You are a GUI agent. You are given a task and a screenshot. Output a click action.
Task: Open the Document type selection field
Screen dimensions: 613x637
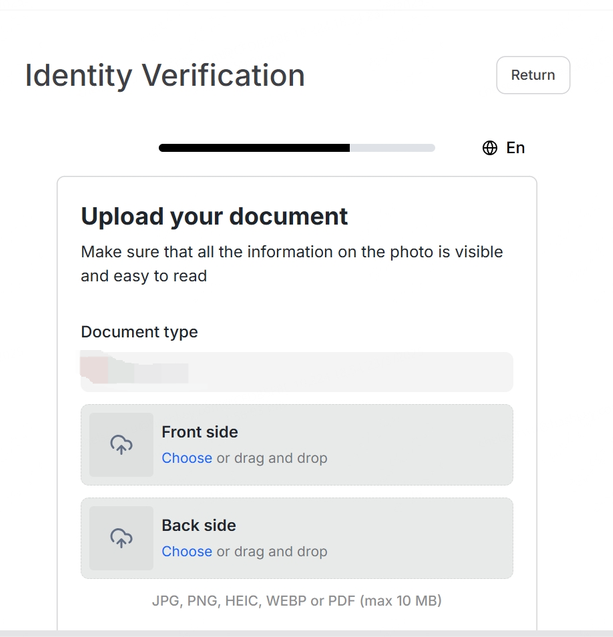pyautogui.click(x=296, y=372)
